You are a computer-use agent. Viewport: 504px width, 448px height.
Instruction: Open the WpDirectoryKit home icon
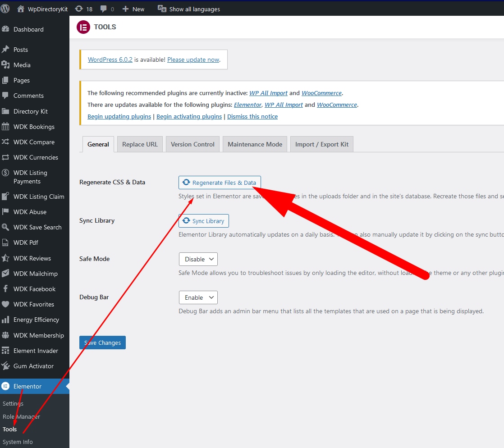tap(21, 9)
